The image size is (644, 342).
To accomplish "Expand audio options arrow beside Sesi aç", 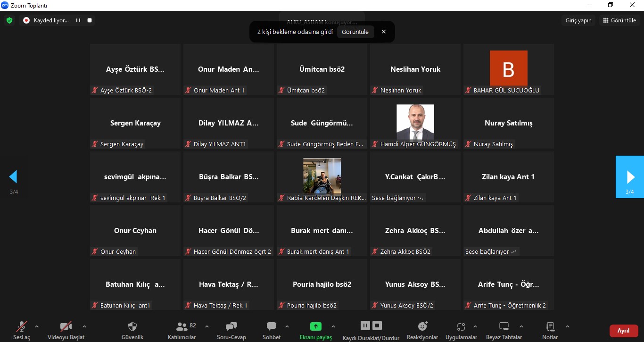I will pos(37,326).
